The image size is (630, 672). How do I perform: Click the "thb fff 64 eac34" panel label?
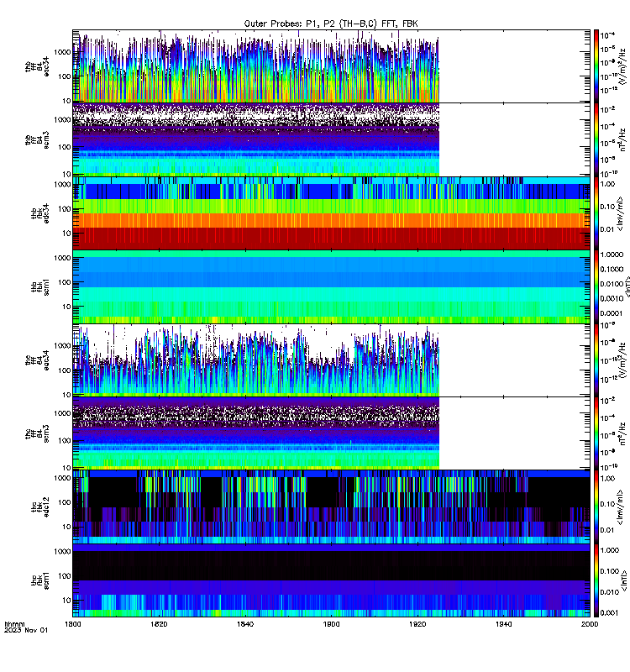37,66
